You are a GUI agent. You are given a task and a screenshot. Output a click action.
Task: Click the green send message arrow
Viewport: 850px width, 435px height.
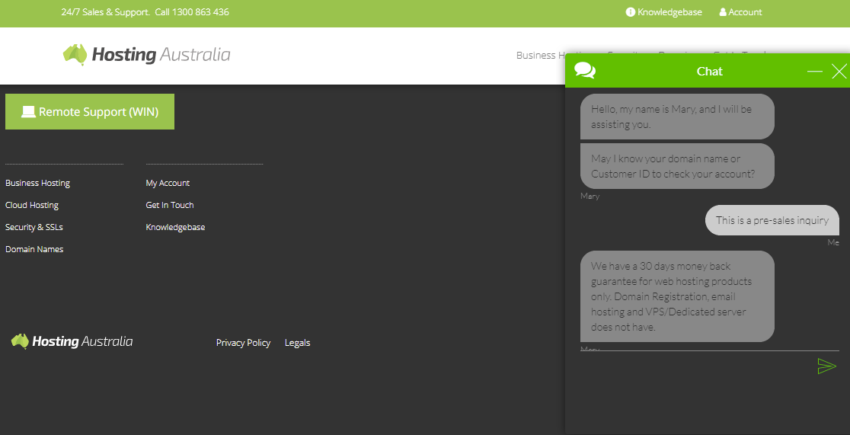coord(827,366)
